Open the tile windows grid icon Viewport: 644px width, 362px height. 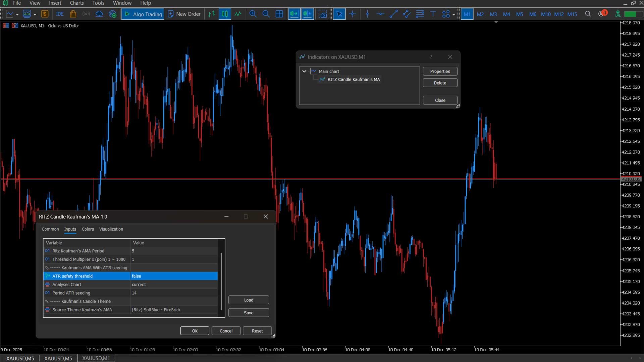279,14
